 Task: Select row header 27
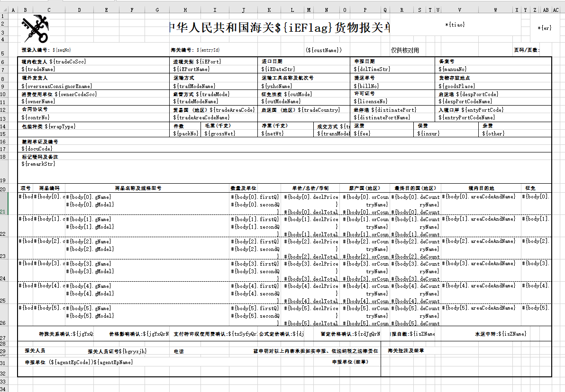tap(4, 334)
